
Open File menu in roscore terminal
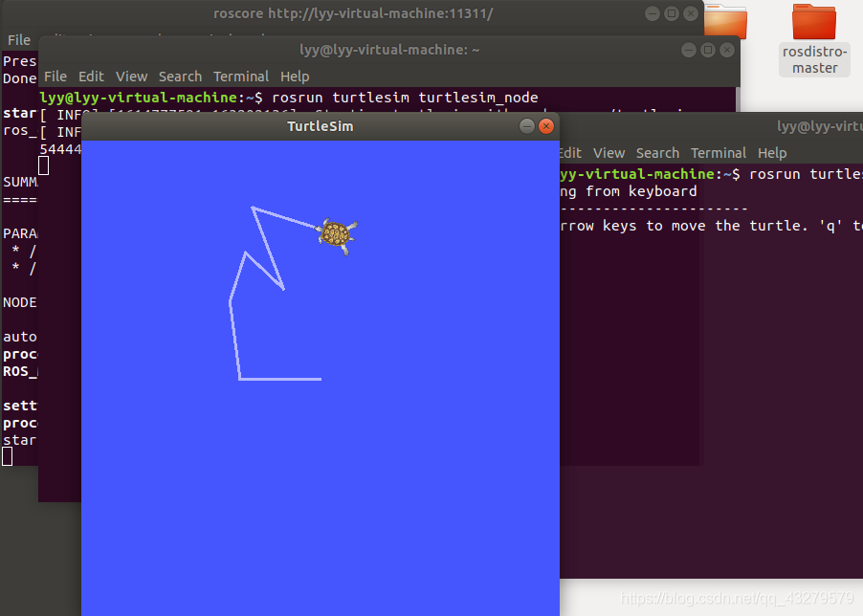[19, 40]
